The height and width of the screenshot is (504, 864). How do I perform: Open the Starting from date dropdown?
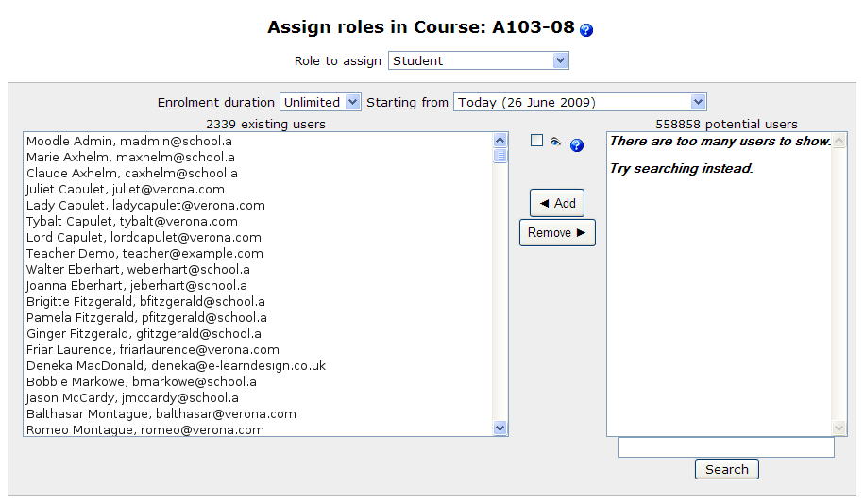point(579,102)
